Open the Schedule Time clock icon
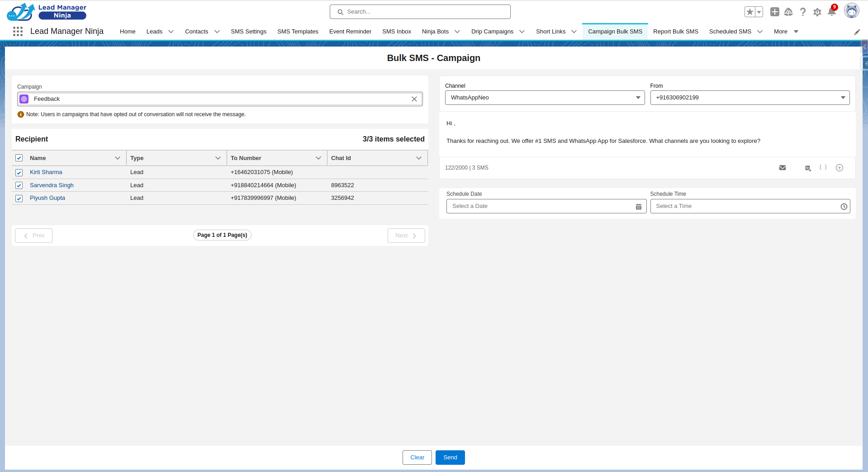Screen dimensions: 868x472 click(844, 207)
